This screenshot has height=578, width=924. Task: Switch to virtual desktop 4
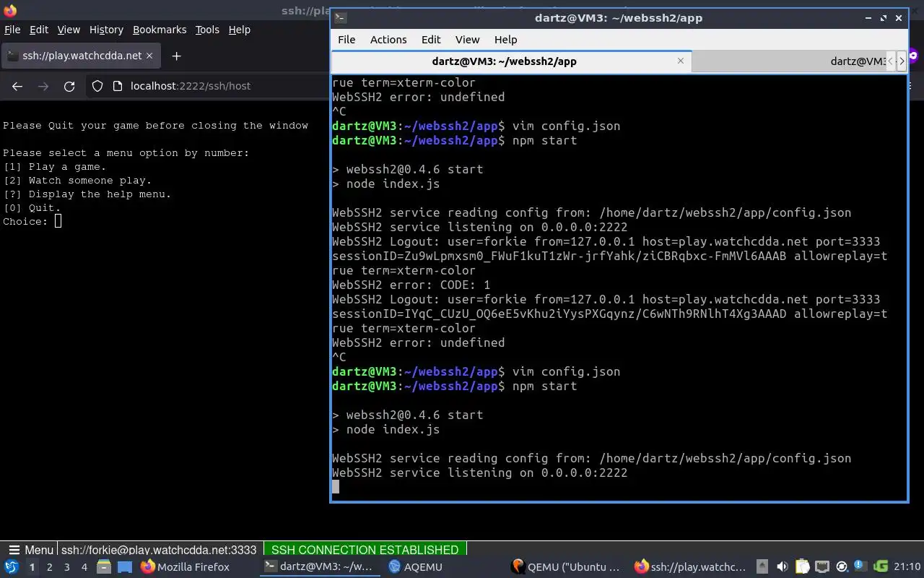pos(84,567)
